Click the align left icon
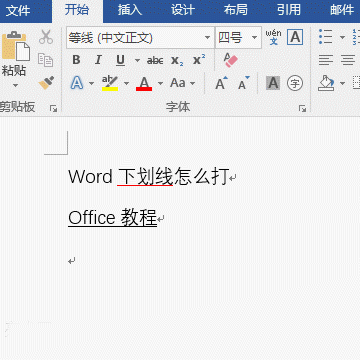Screen dimensions: 360x360 (326, 60)
